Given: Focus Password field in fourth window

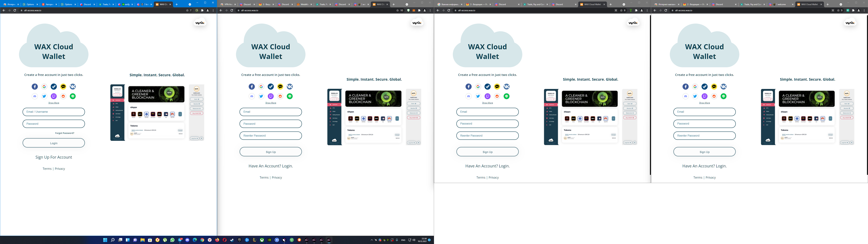Looking at the screenshot, I should click(704, 124).
